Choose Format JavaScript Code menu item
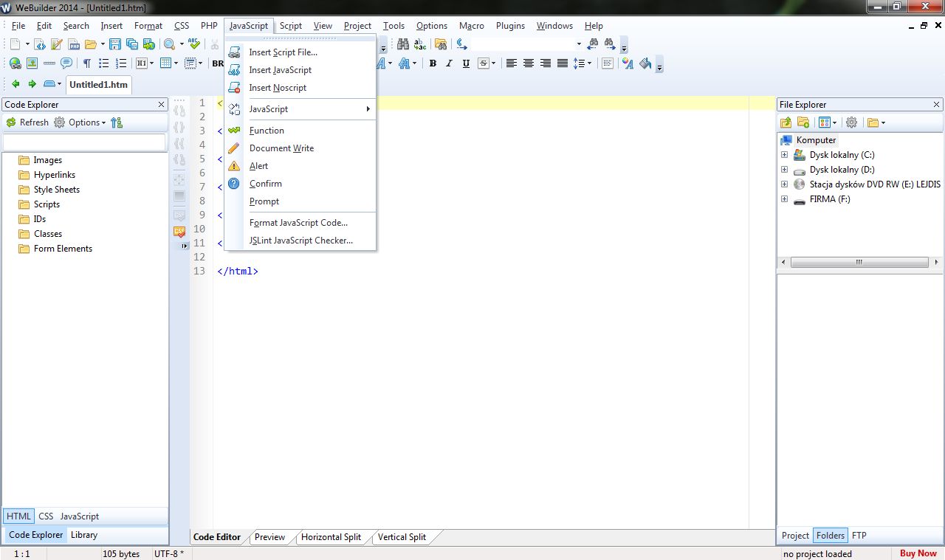This screenshot has height=560, width=945. (x=300, y=223)
